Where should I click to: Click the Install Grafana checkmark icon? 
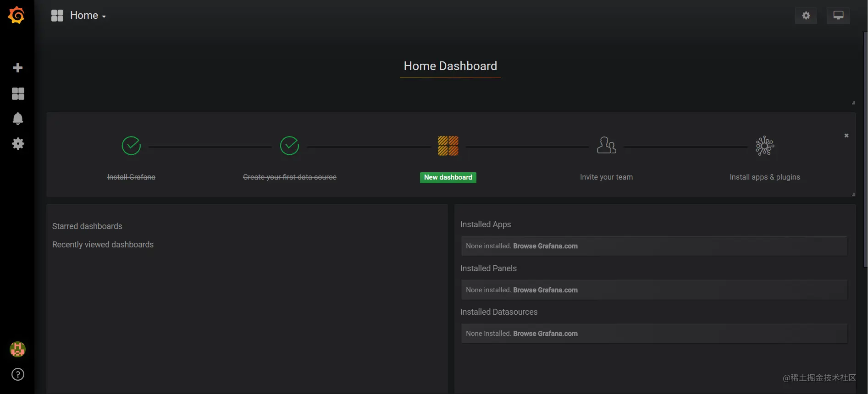click(131, 146)
